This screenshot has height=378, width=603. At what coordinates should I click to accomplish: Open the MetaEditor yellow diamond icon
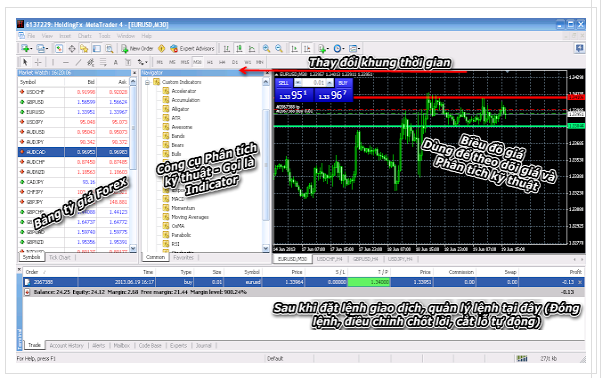coord(162,48)
